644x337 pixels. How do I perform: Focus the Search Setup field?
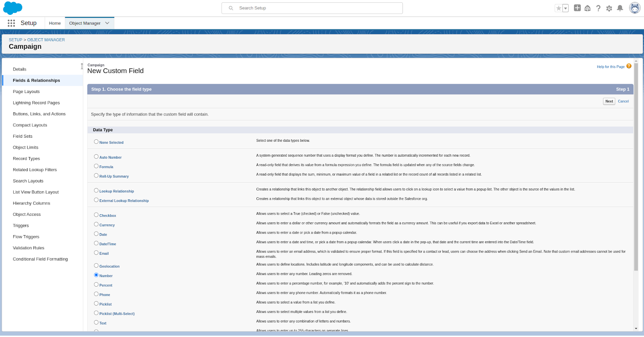[x=312, y=8]
